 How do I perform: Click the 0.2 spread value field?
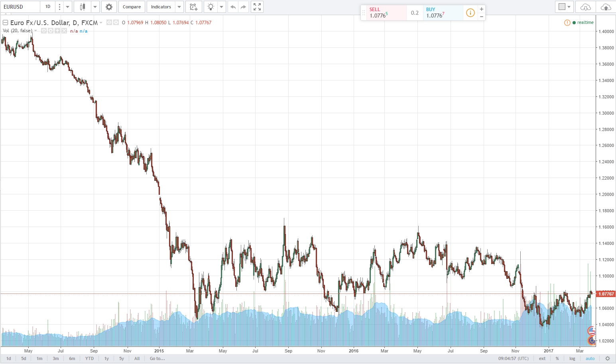point(415,13)
